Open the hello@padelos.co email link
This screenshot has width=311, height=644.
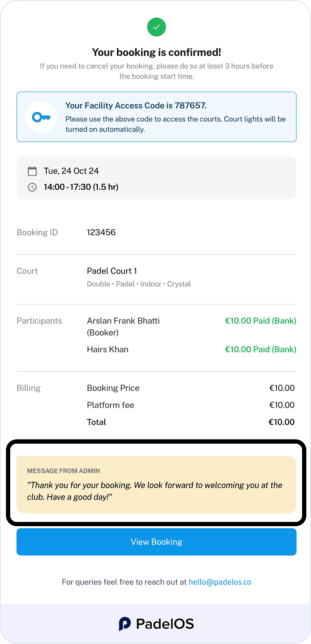coord(220,582)
